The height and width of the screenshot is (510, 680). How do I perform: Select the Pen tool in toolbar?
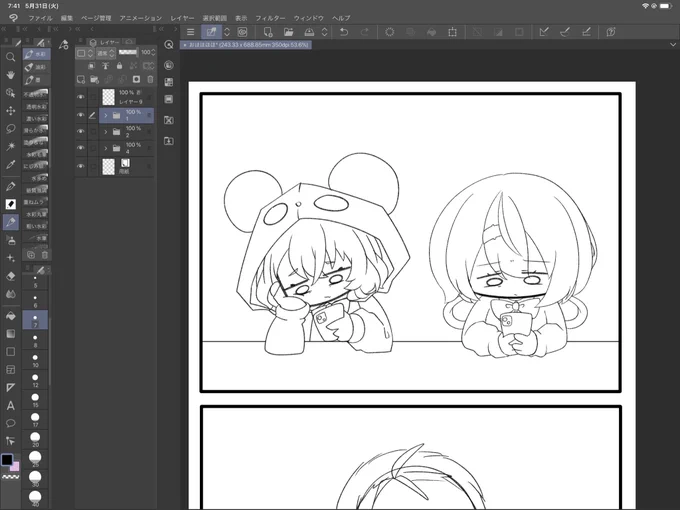point(10,186)
